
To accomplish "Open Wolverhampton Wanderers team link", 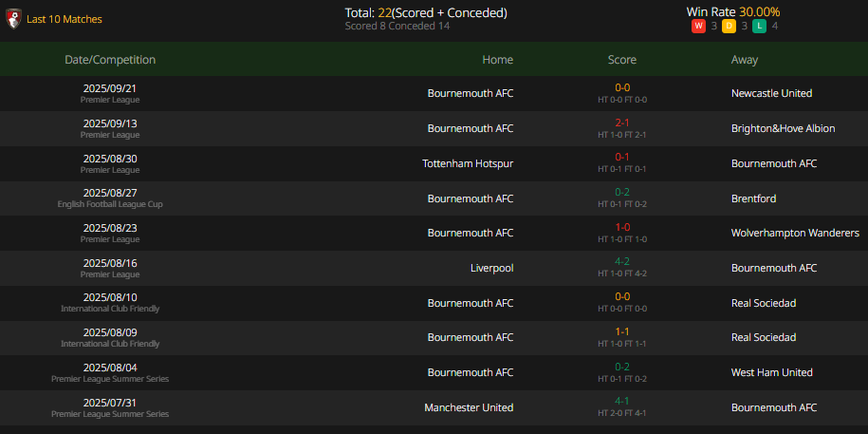I will tap(795, 233).
